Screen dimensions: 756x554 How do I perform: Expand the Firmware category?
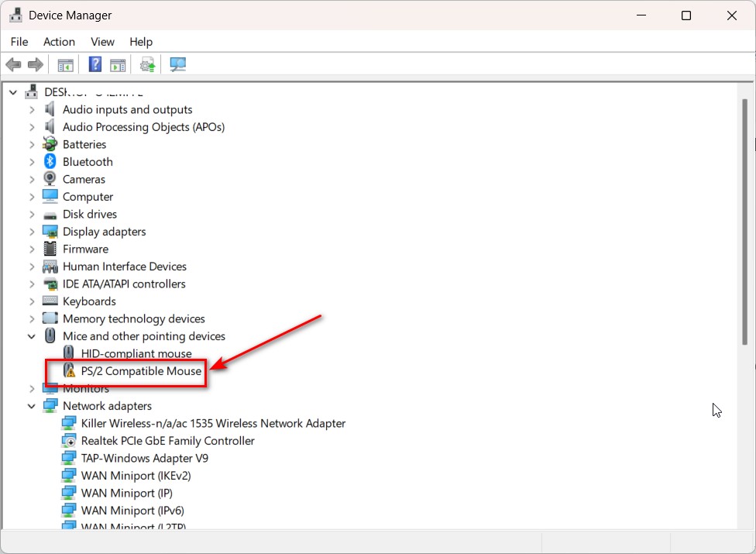click(32, 249)
